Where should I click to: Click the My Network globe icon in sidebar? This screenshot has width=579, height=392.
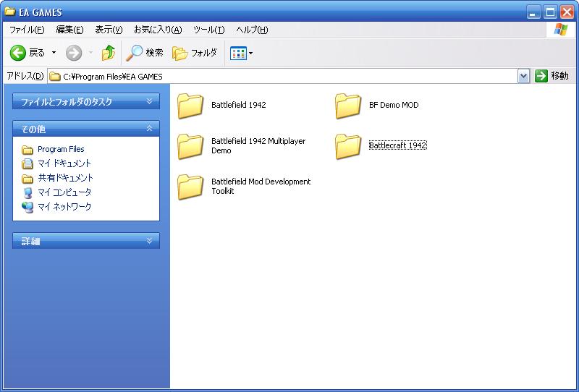click(28, 207)
